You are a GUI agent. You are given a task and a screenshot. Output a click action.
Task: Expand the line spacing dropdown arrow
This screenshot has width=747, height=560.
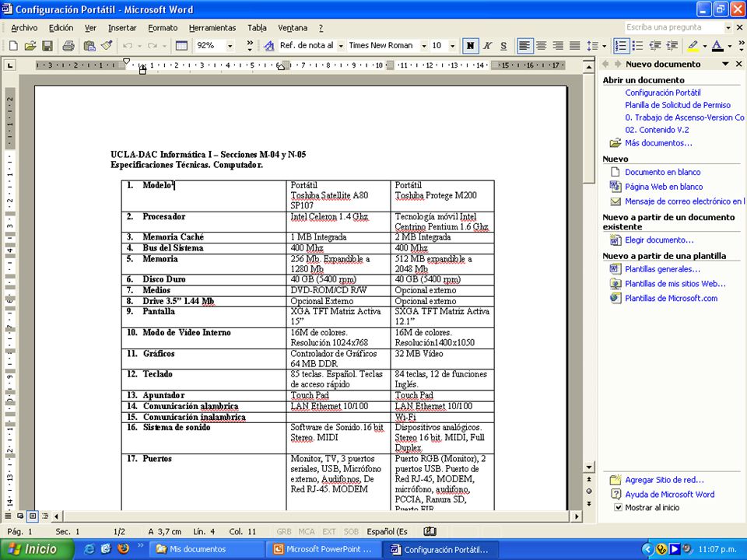point(604,46)
